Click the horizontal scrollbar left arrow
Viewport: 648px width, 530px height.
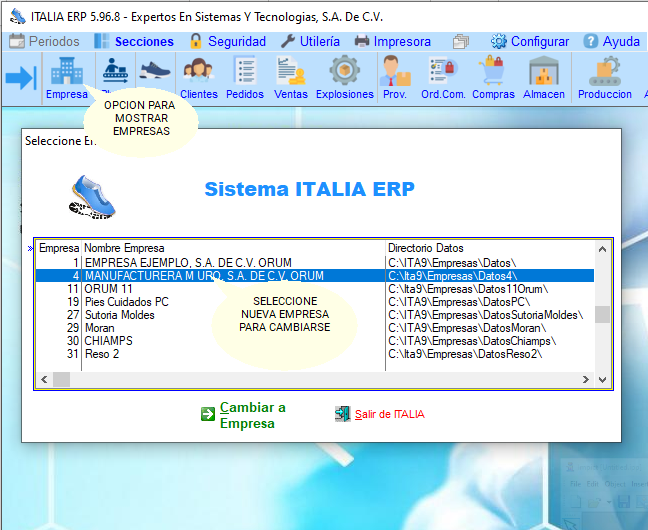pyautogui.click(x=44, y=380)
